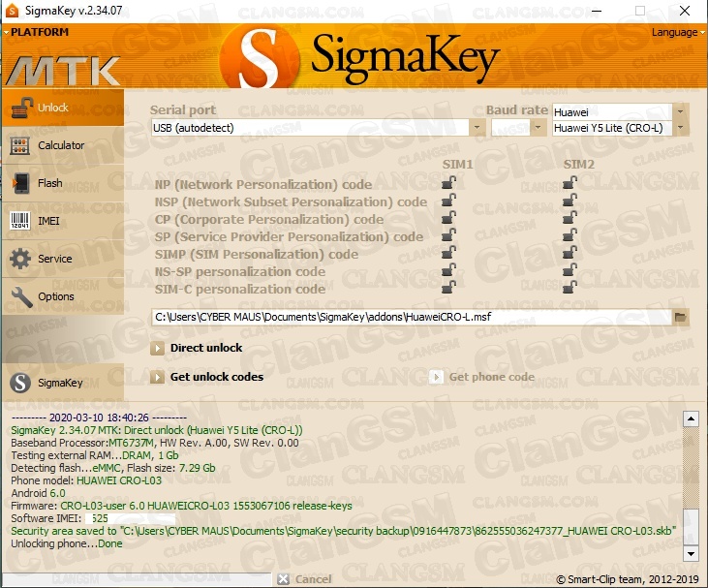The height and width of the screenshot is (588, 708).
Task: Click the Huawei Y5 Lite (CRO-L) model field
Action: click(612, 128)
